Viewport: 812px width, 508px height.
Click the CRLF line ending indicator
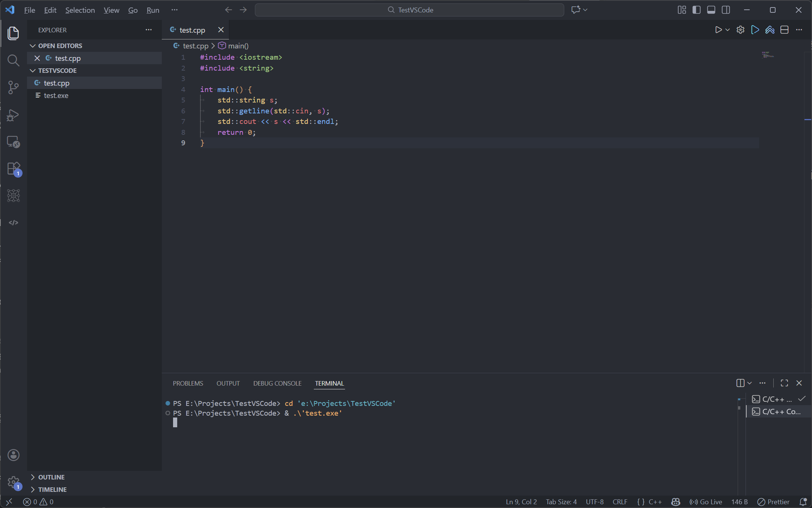point(620,502)
